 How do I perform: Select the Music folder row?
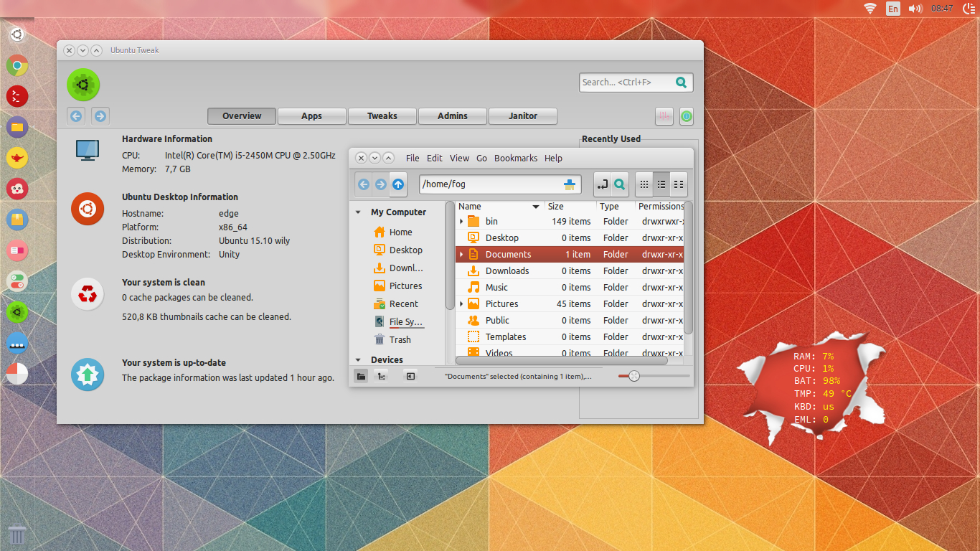(570, 287)
